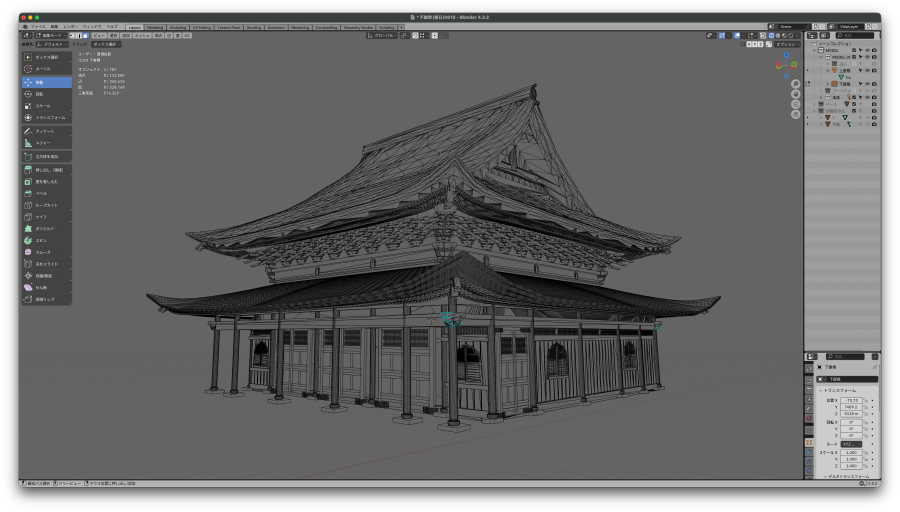Click the Scale X value field
Screen dimensions: 900x512
(850, 452)
